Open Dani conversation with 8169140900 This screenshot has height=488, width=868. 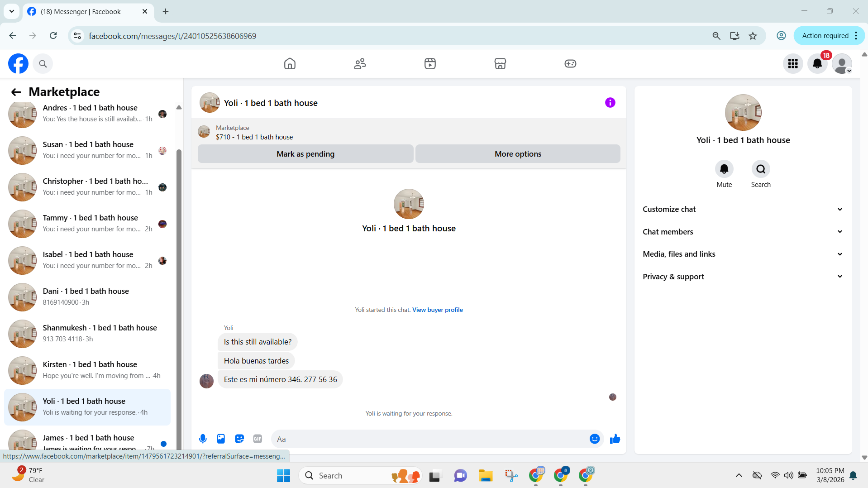[x=87, y=297]
